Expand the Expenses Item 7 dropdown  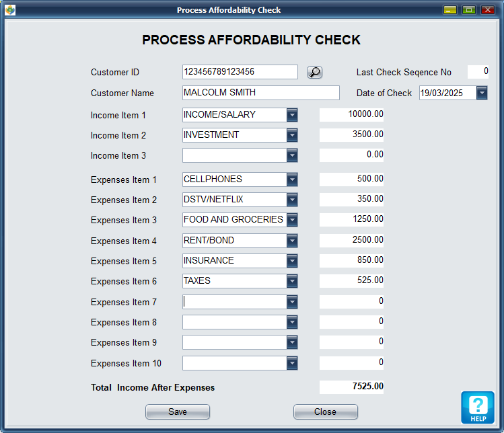pyautogui.click(x=292, y=302)
